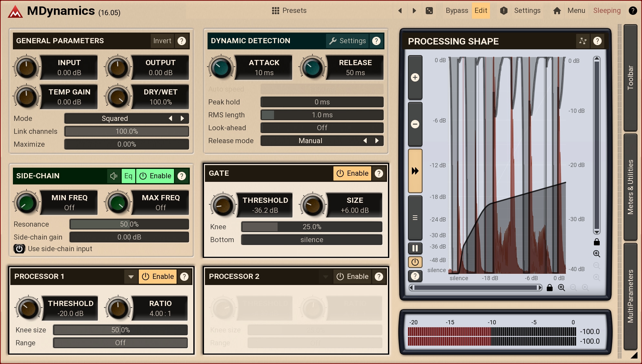Open Dynamic Detection Settings
The width and height of the screenshot is (642, 364).
tap(347, 41)
